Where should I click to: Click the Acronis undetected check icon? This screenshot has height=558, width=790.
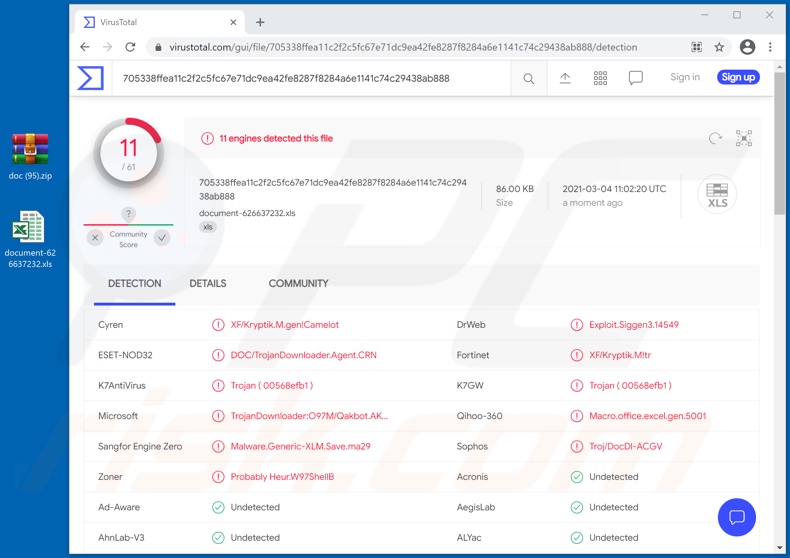coord(576,477)
